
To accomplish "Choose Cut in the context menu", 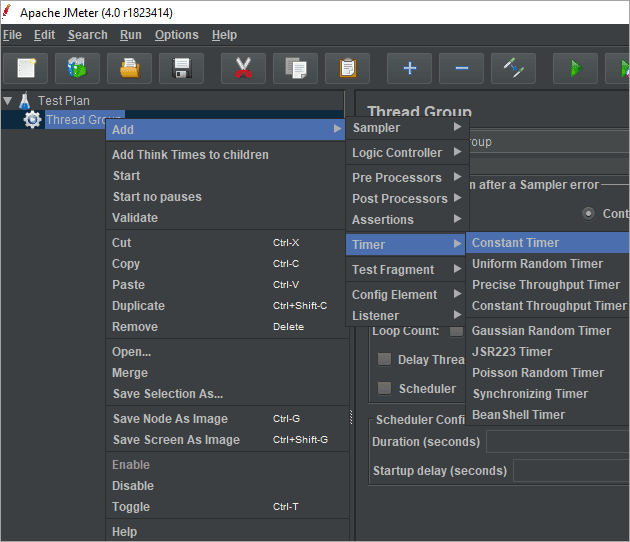I will pos(227,242).
